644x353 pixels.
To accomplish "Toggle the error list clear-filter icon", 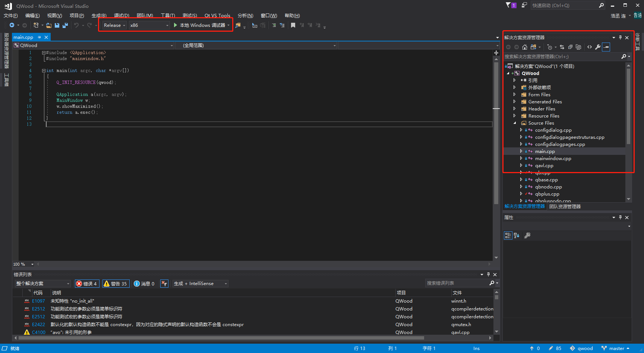I will click(x=164, y=284).
